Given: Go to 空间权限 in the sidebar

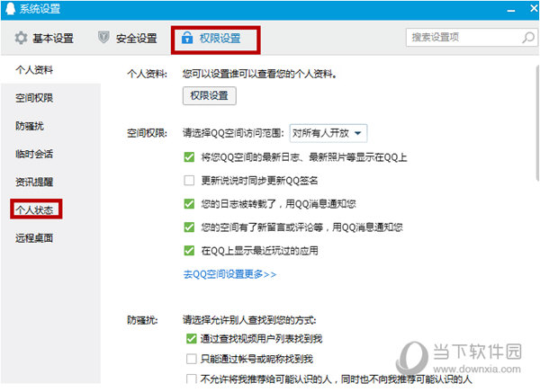Looking at the screenshot, I should point(34,98).
